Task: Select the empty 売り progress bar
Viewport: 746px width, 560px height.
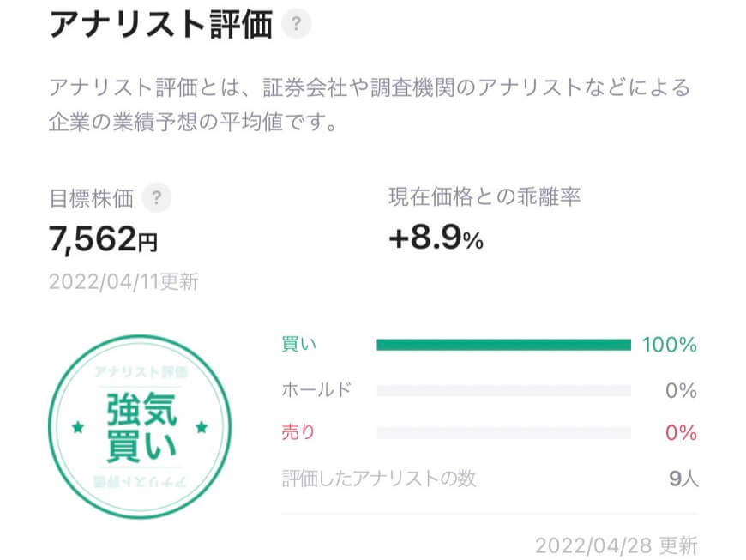Action: coord(504,433)
